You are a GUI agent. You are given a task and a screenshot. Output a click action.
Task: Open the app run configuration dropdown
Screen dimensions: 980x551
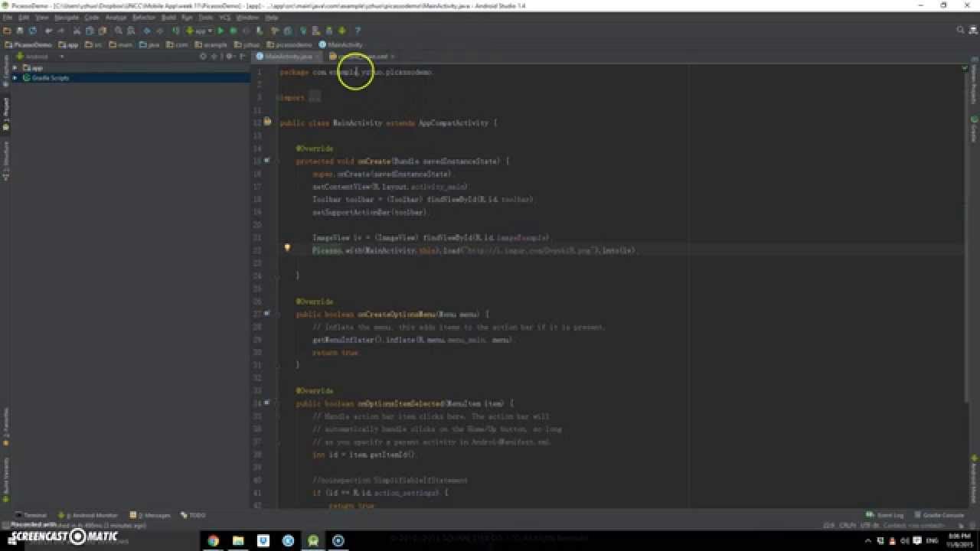(200, 31)
